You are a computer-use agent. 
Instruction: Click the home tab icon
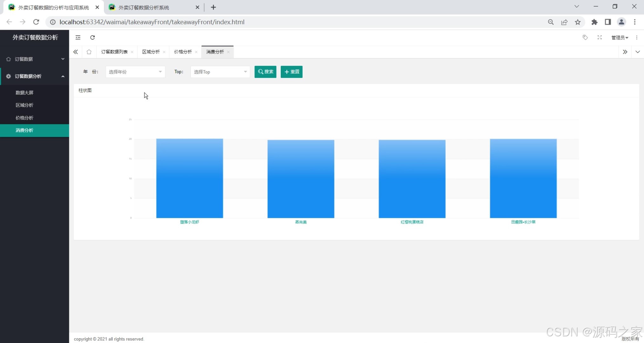pyautogui.click(x=89, y=52)
